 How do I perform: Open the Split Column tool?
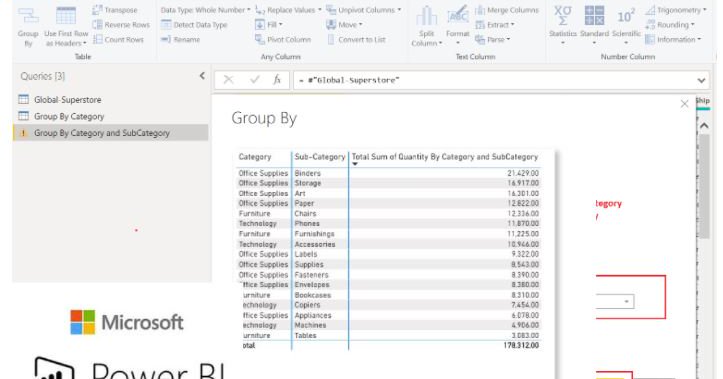coord(427,27)
